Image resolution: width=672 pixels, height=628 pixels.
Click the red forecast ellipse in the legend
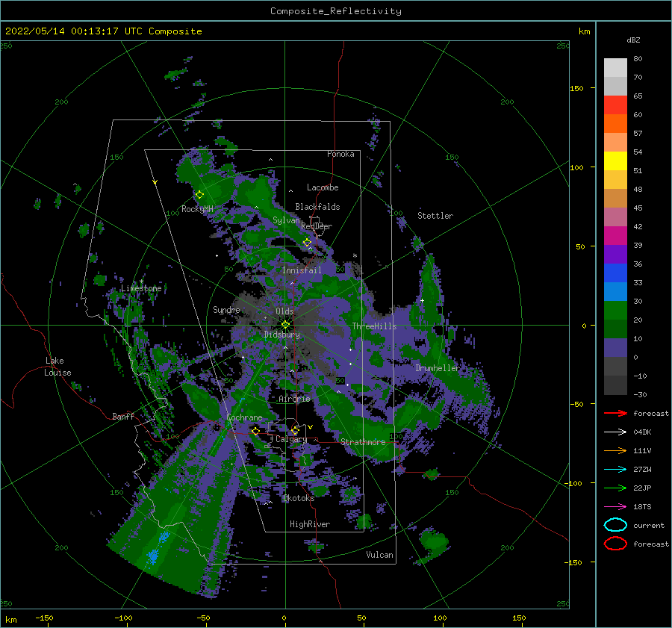(x=615, y=544)
